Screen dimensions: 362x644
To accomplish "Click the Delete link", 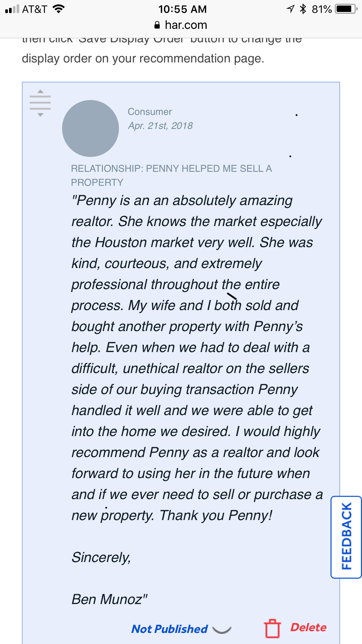I will pos(308,627).
